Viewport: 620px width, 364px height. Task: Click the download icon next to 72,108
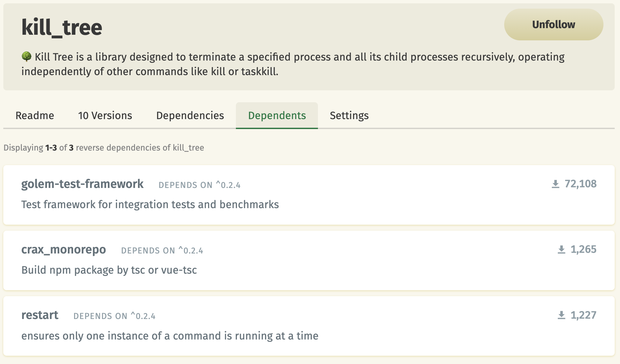pyautogui.click(x=555, y=184)
